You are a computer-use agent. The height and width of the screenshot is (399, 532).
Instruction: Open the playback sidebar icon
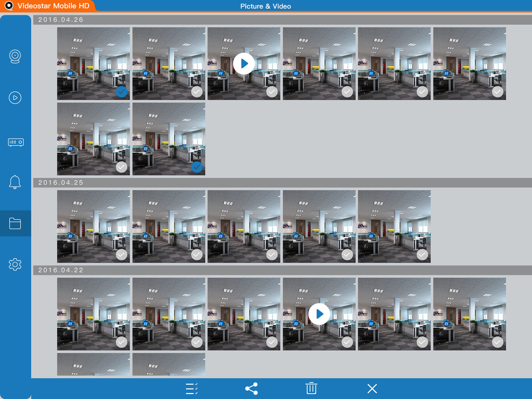(15, 98)
